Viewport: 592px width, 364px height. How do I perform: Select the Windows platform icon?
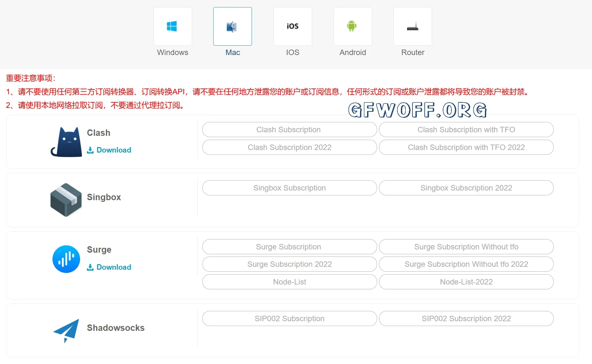(x=172, y=26)
